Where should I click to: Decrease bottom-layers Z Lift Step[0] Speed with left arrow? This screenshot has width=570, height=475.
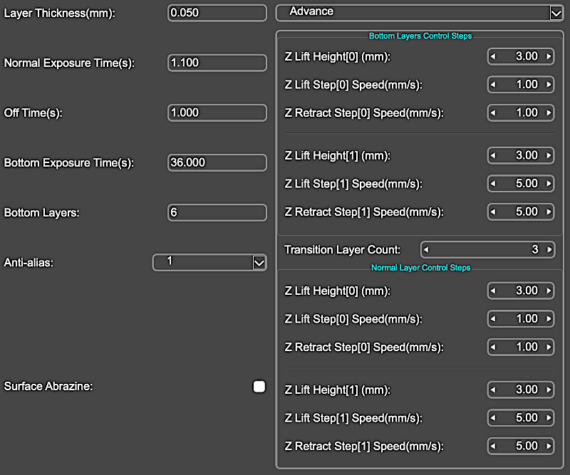coord(493,85)
